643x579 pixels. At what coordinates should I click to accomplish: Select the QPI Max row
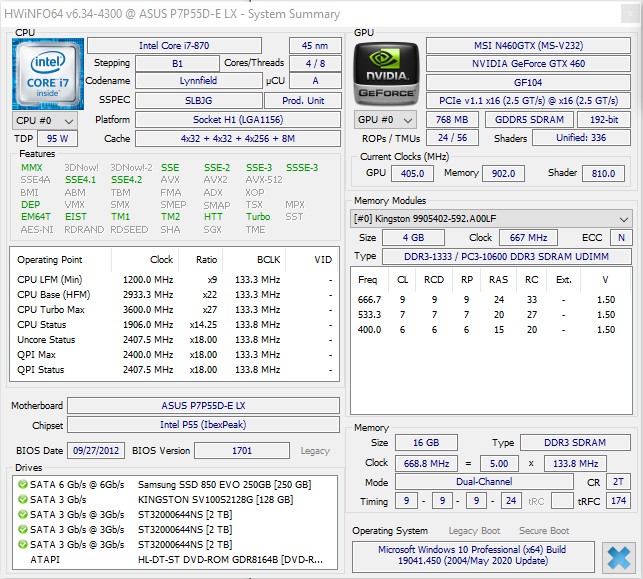point(174,355)
